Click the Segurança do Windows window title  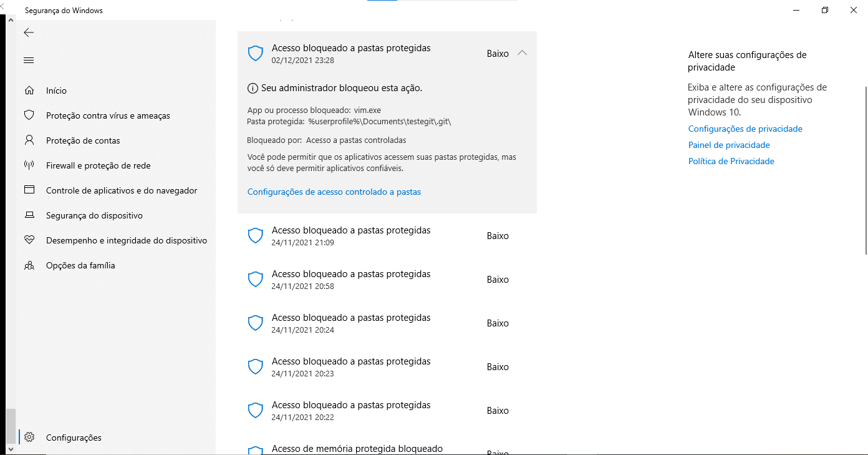tap(64, 11)
